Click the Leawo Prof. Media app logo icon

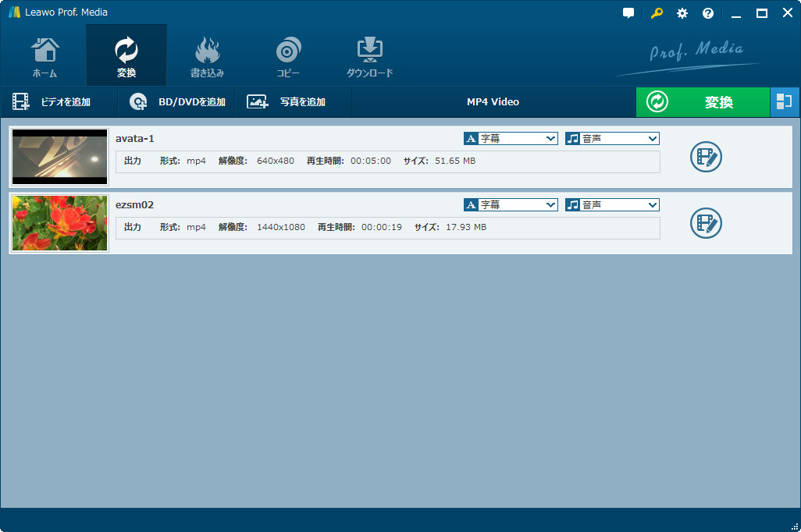click(x=14, y=12)
